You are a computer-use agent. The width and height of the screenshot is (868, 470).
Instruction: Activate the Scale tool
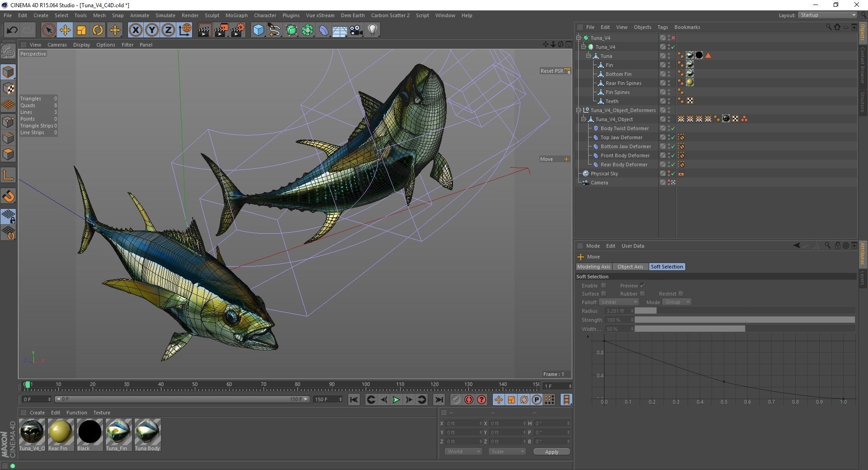[x=81, y=30]
